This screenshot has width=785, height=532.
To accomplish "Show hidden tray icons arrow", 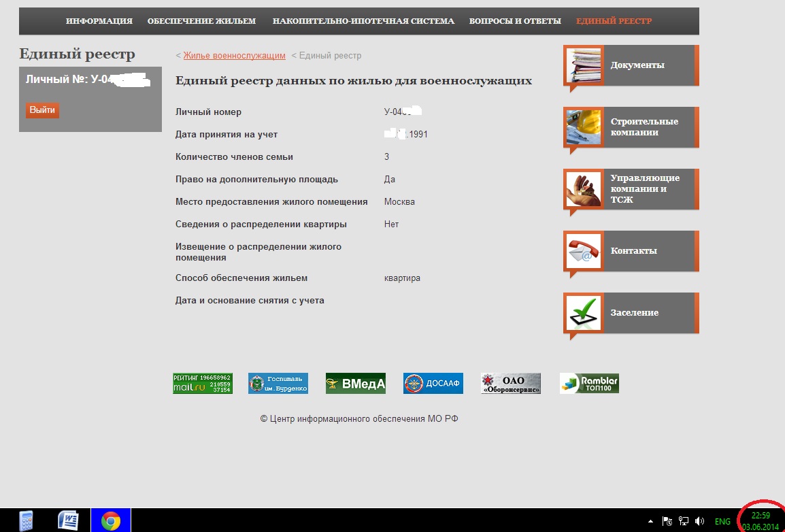I will pyautogui.click(x=652, y=521).
